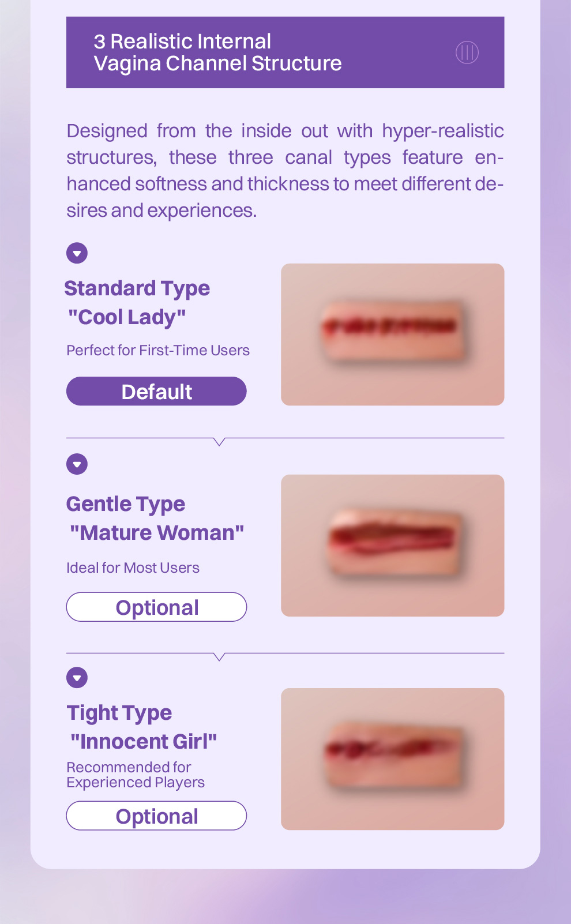Open the Standard Type product thumbnail

coord(392,335)
